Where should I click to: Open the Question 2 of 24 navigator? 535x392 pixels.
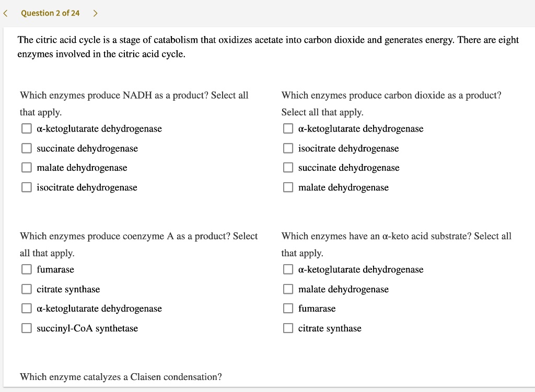click(x=50, y=13)
